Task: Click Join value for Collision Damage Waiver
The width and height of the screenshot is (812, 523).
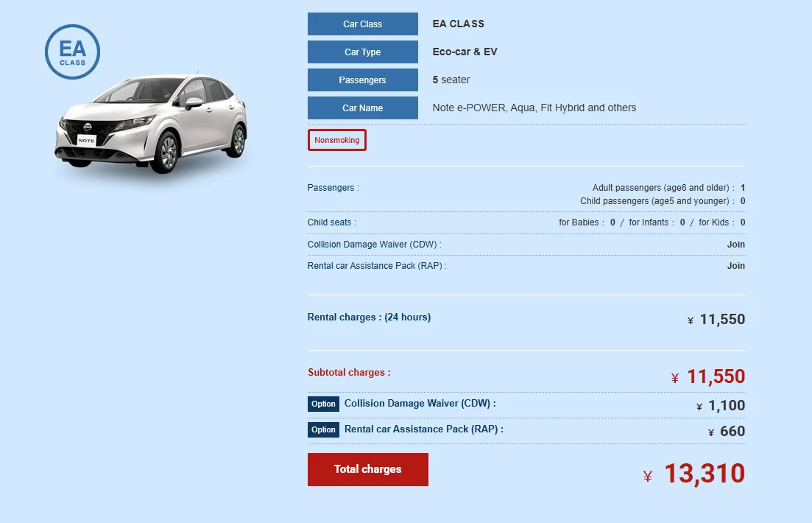Action: point(736,244)
